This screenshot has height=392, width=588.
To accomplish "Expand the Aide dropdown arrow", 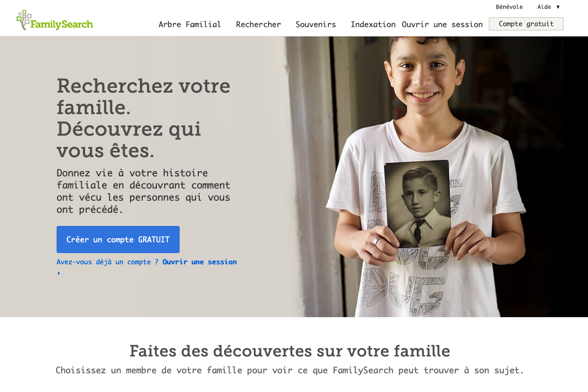I will point(558,7).
